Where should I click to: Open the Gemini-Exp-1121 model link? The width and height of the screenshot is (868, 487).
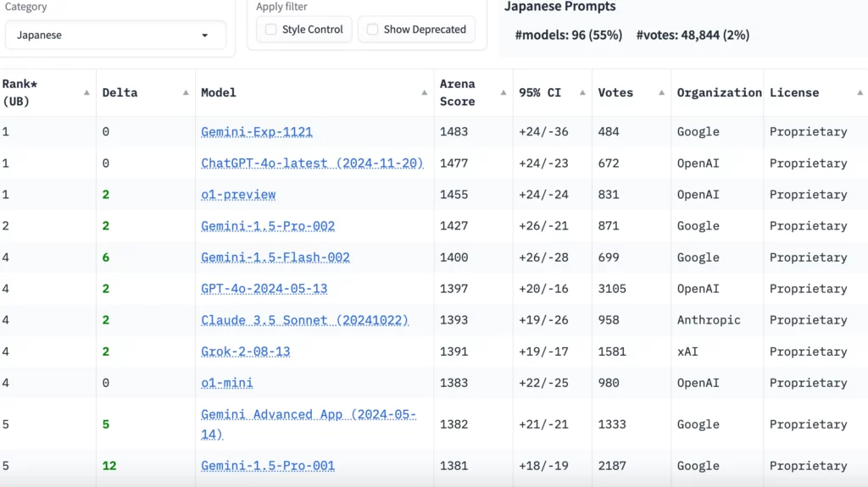[257, 132]
